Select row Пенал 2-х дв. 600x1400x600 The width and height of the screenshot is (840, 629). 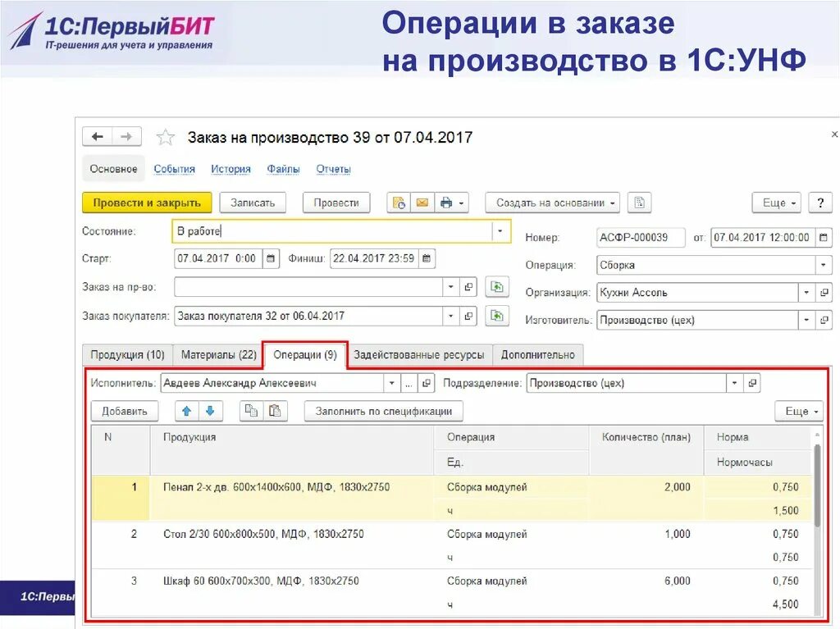tap(452, 499)
